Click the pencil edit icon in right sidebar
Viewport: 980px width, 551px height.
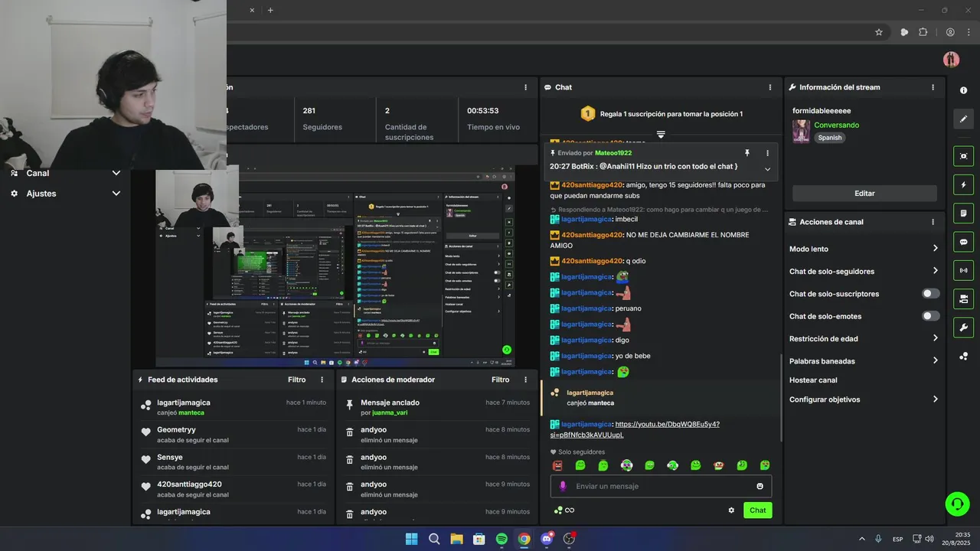963,119
